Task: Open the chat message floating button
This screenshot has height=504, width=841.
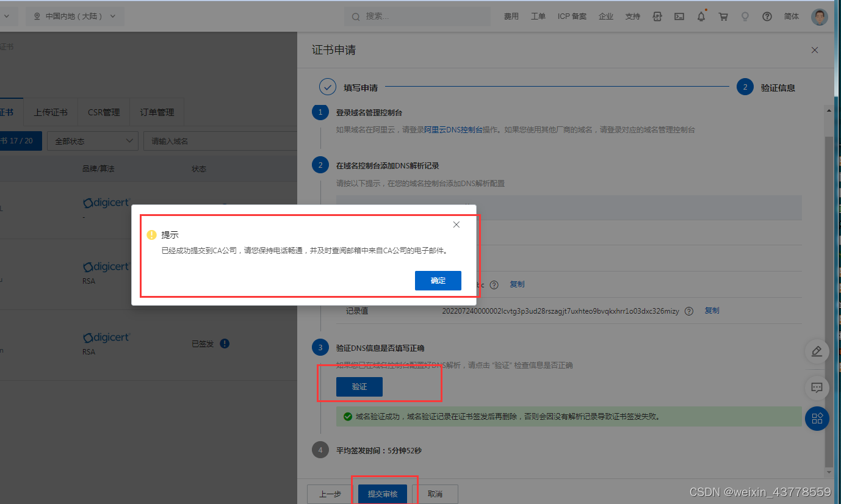Action: (x=817, y=387)
